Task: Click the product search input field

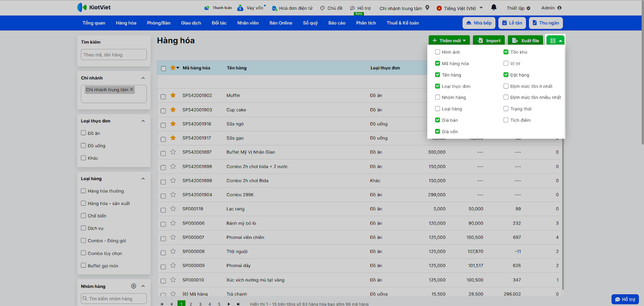Action: pos(114,55)
